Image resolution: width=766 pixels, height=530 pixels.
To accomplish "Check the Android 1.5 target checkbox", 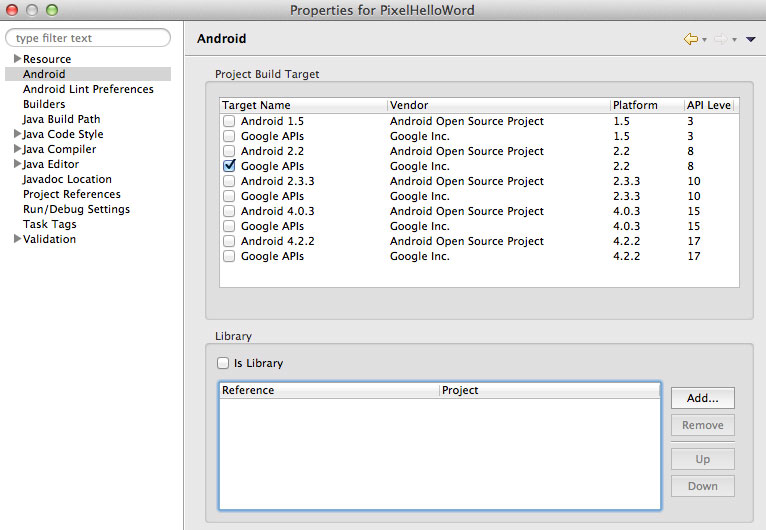I will [x=229, y=121].
